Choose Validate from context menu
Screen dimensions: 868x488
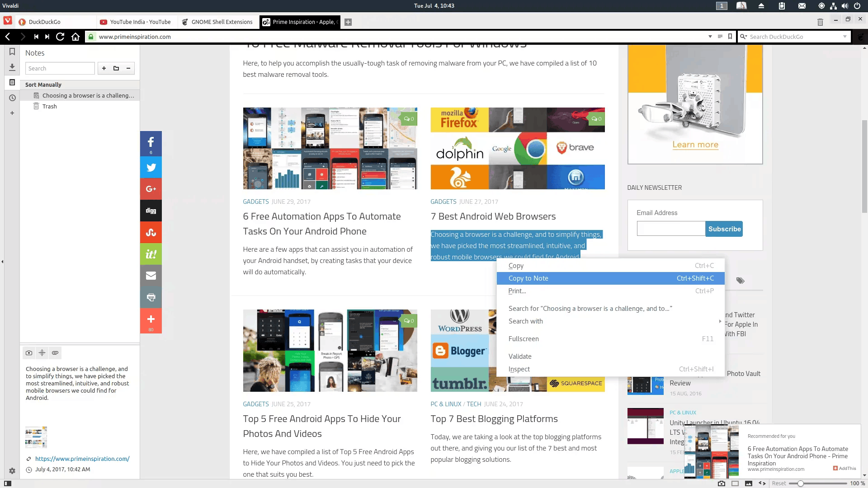click(x=610, y=357)
